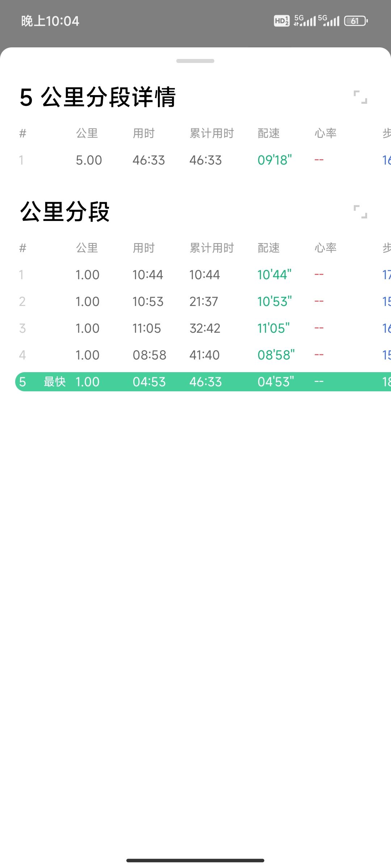Tap the first 5G signal bars icon
Viewport: 391px width, 868px height.
[304, 21]
